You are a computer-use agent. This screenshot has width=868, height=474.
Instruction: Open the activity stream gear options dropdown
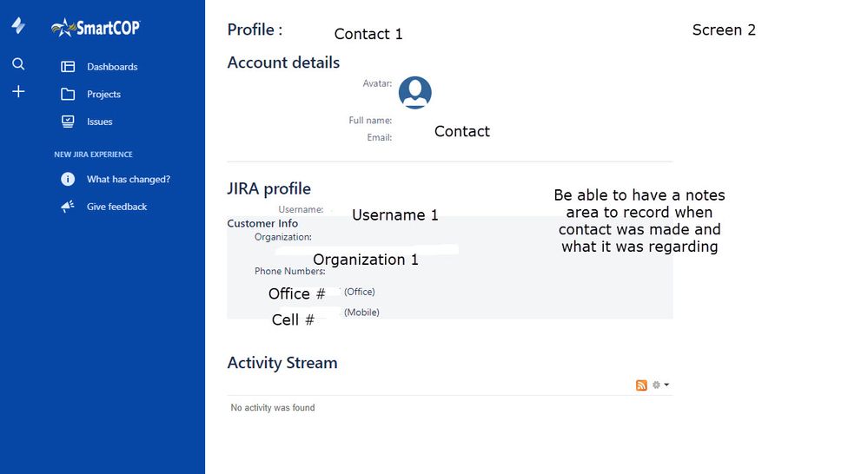pos(660,385)
